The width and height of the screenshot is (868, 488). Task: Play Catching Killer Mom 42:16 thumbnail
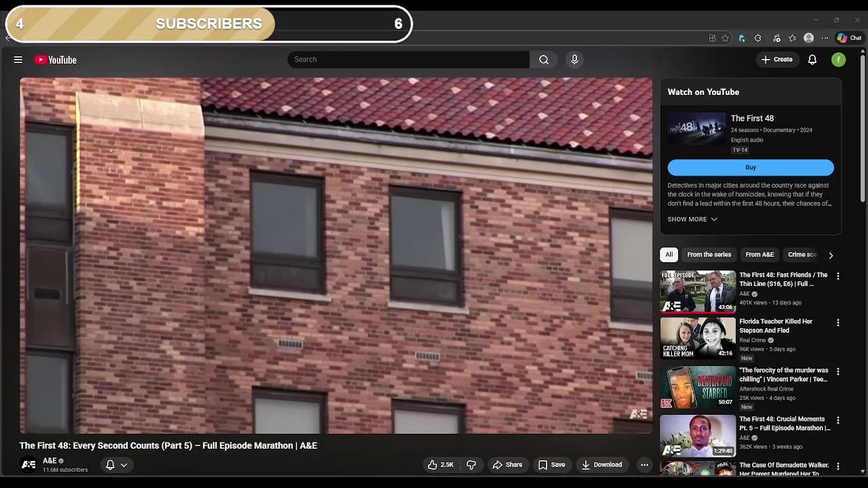click(698, 338)
